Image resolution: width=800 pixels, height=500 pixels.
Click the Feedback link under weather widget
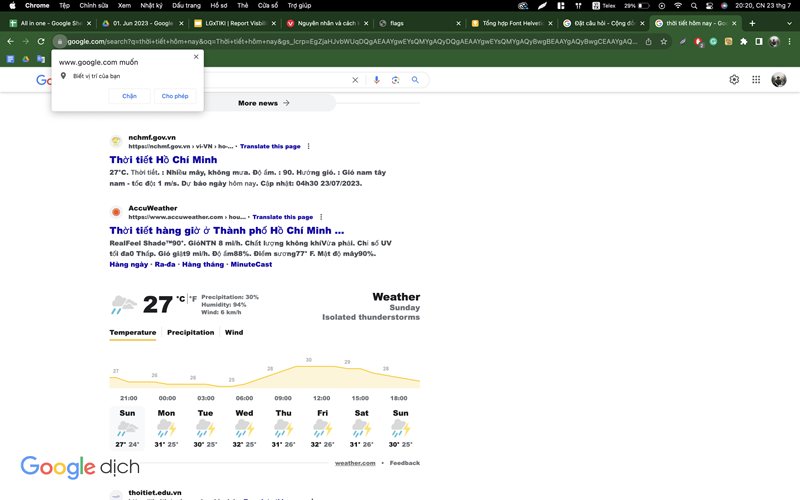pos(405,463)
